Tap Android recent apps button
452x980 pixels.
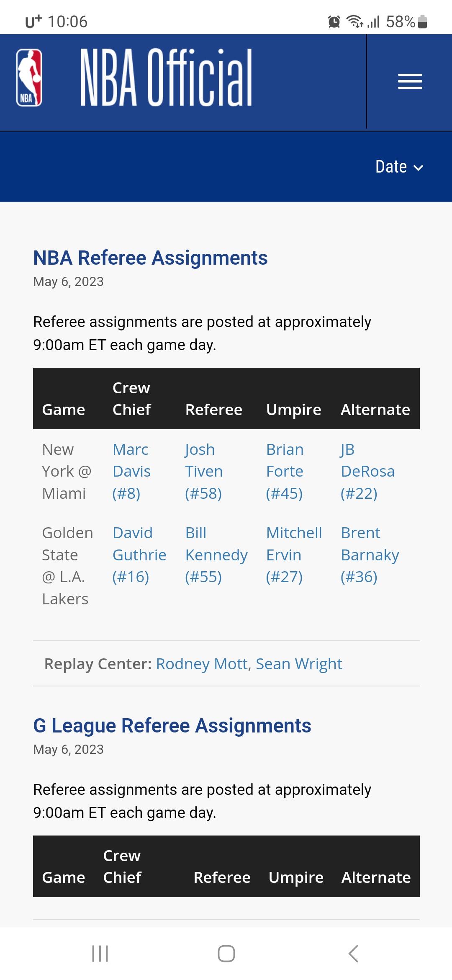coord(100,954)
